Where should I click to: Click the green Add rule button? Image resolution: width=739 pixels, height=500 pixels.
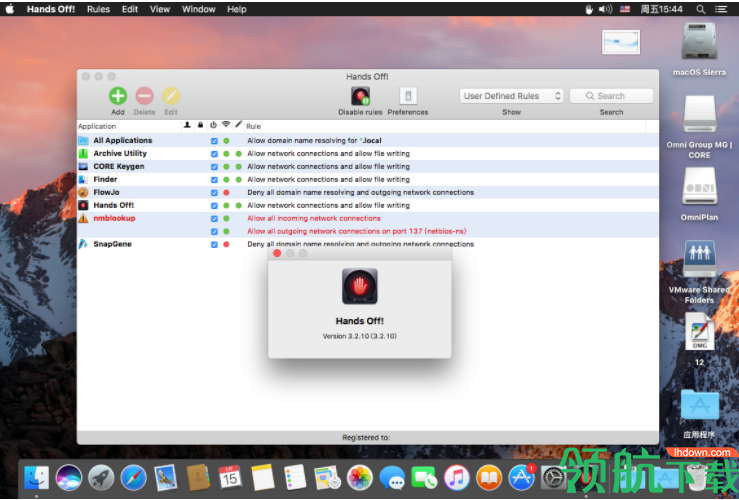(x=118, y=96)
